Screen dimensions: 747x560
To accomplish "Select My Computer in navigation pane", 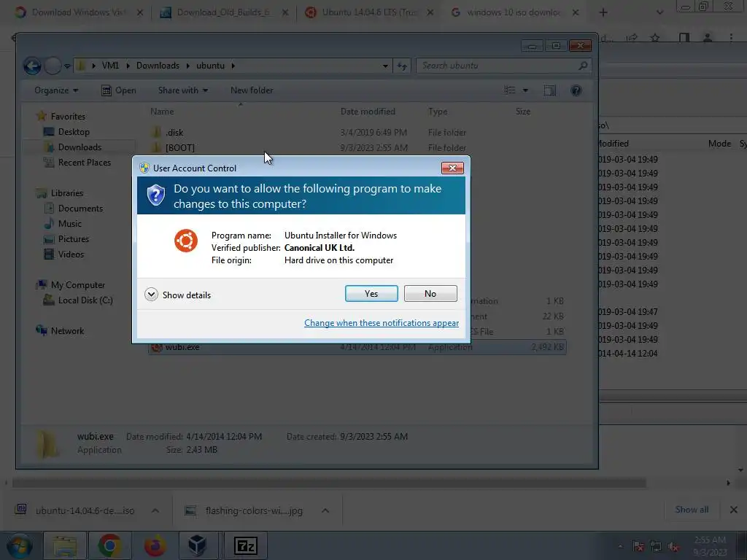I will coord(71,285).
